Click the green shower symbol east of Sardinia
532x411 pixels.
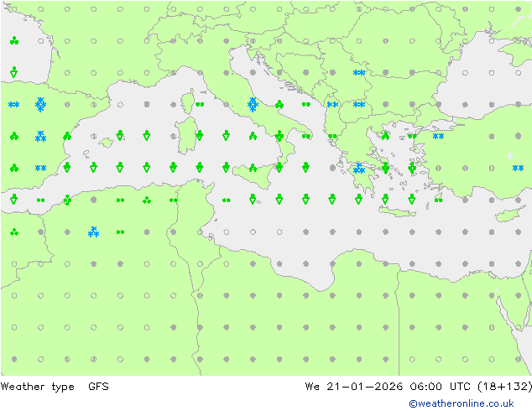point(200,136)
